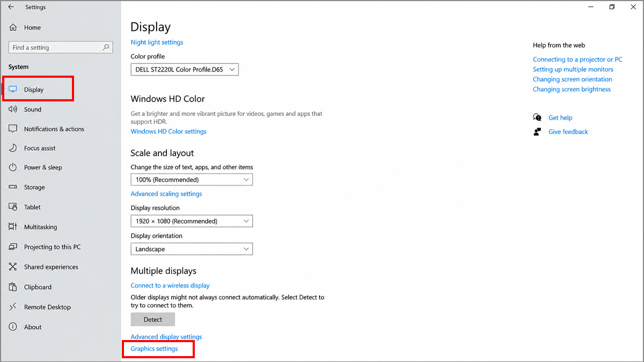Click the Projecting to this PC icon

click(13, 247)
